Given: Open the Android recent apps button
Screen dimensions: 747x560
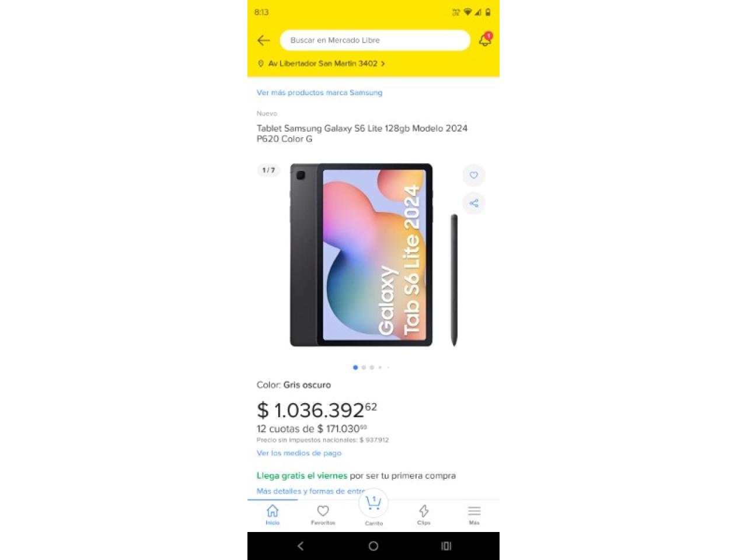Looking at the screenshot, I should click(446, 546).
